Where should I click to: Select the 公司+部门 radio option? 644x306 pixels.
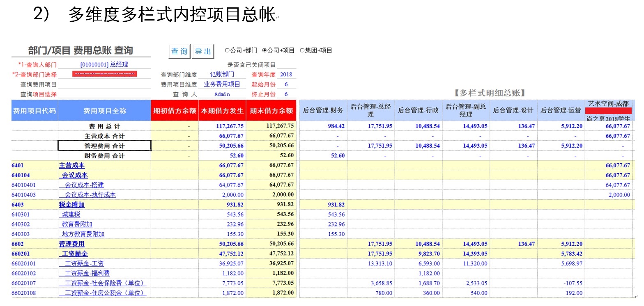[x=227, y=50]
